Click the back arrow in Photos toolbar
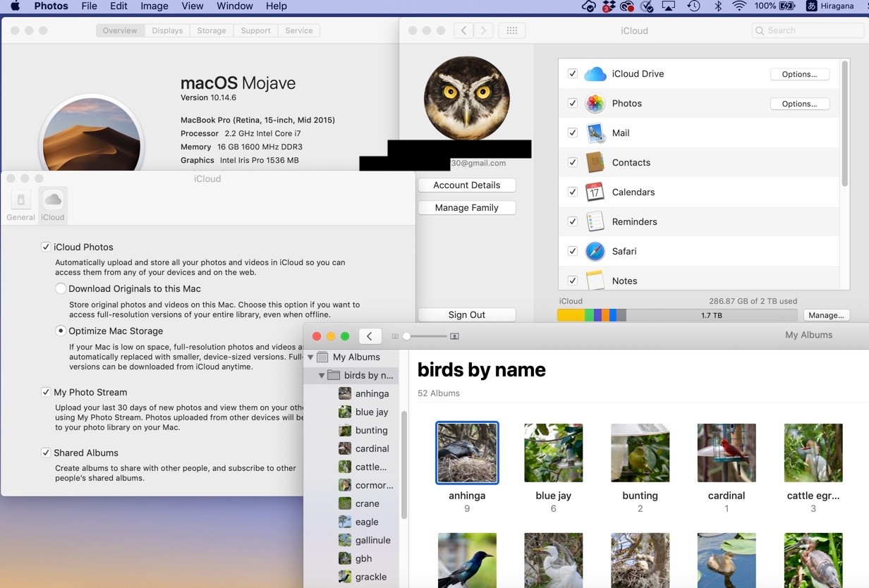 (x=370, y=336)
